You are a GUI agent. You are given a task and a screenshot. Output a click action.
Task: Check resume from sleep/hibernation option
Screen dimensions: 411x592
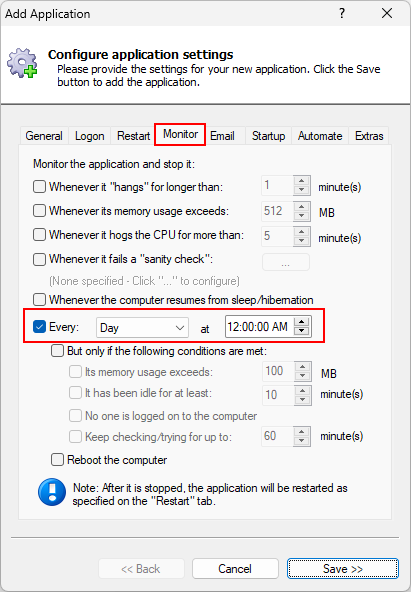coord(39,300)
